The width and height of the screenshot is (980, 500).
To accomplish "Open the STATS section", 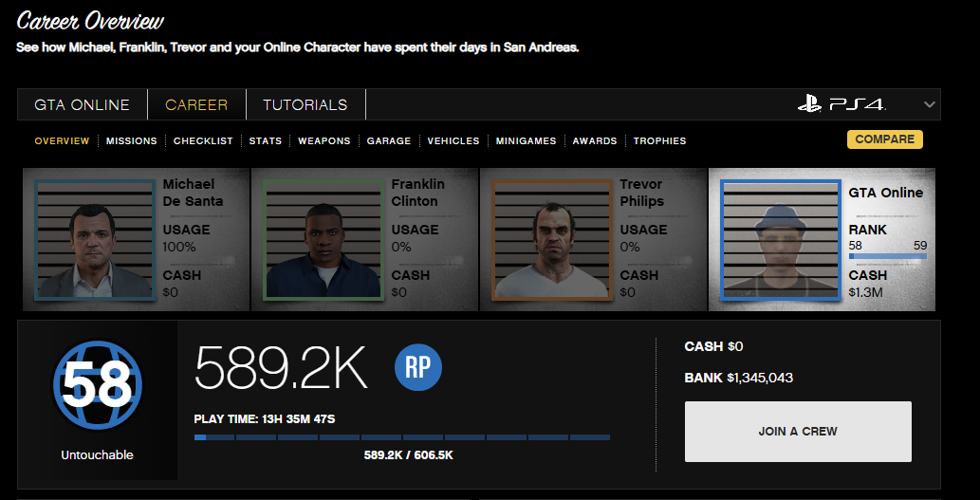I will pos(266,141).
